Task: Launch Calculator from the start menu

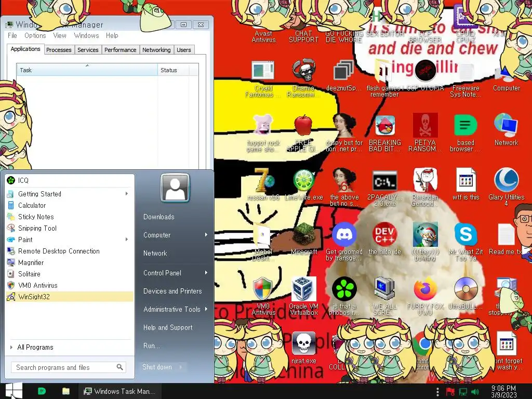Action: (70, 205)
